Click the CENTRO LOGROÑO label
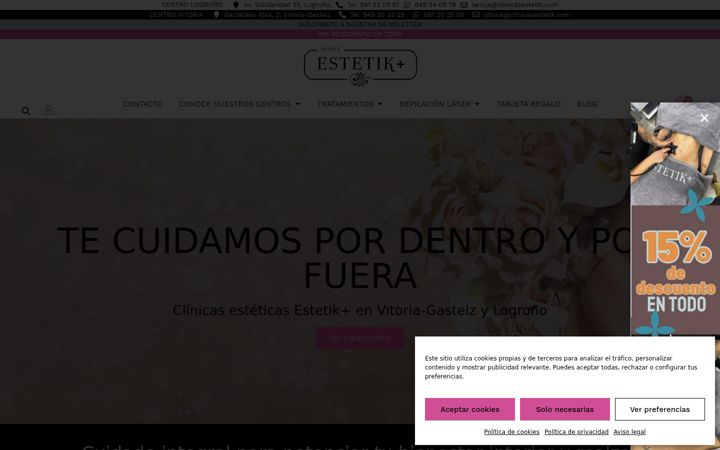Screen dimensions: 720x450 pyautogui.click(x=192, y=5)
